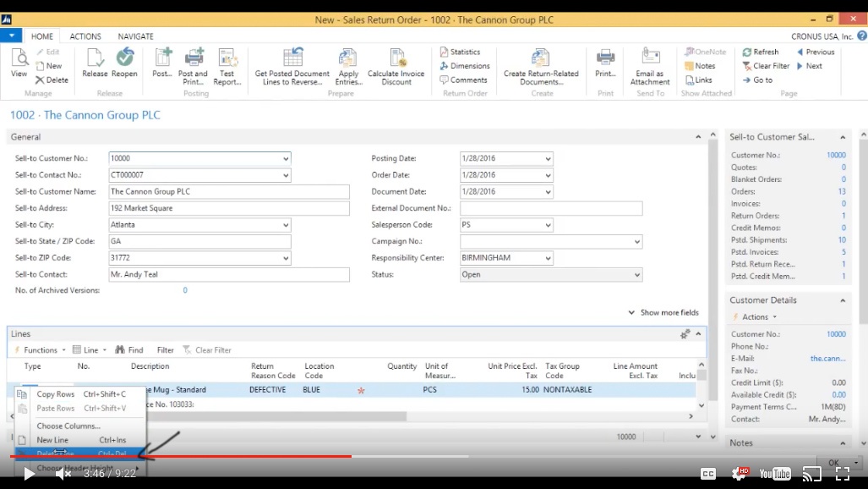Click the Pstd. Shipments 10 link
Screen dimensions: 868x489
click(842, 240)
